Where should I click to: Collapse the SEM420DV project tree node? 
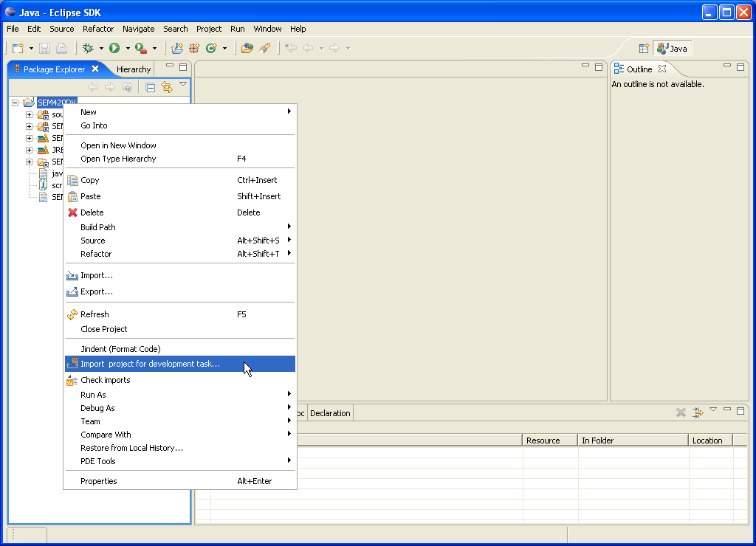click(x=15, y=103)
